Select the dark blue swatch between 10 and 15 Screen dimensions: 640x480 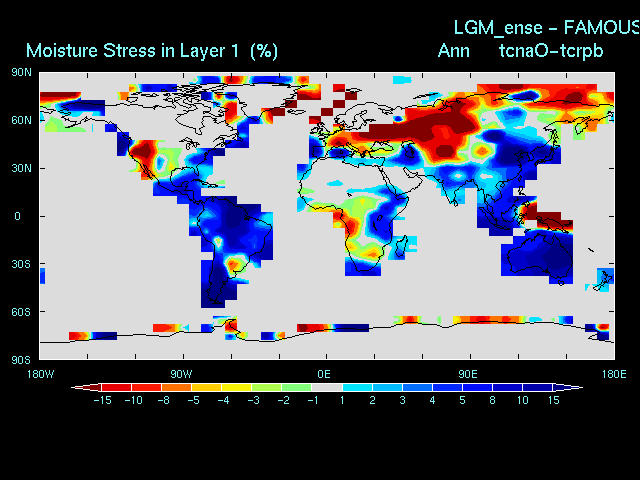tap(536, 387)
